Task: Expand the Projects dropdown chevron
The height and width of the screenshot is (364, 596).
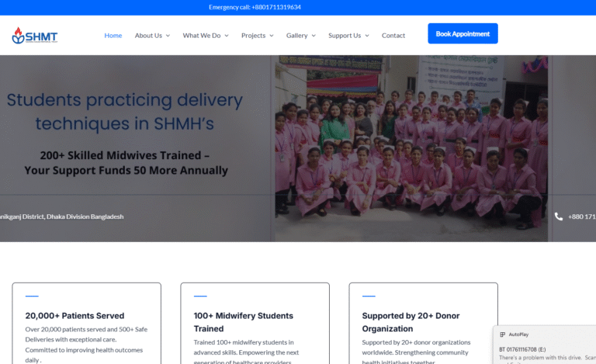Action: pos(272,36)
